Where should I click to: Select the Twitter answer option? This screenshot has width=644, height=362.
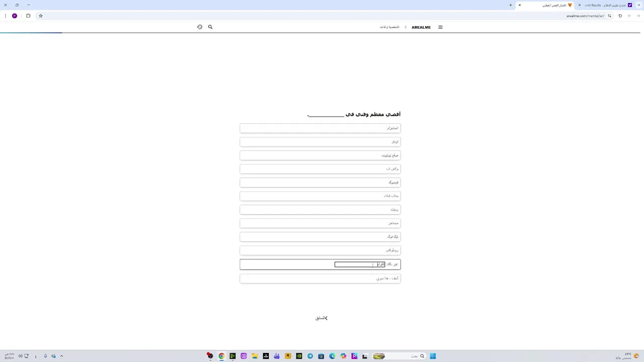(320, 142)
